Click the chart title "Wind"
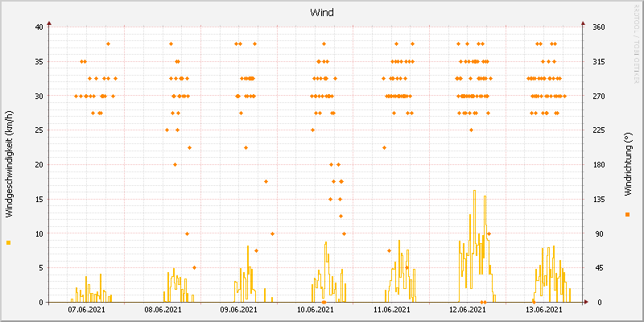 tap(321, 12)
